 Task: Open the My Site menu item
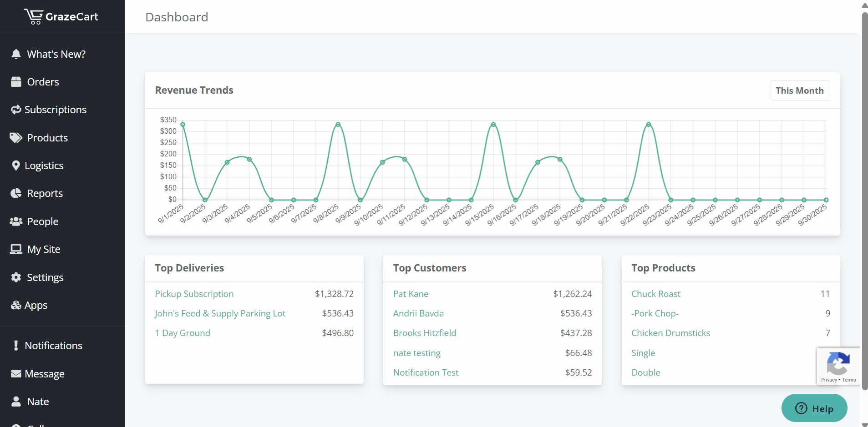(43, 249)
